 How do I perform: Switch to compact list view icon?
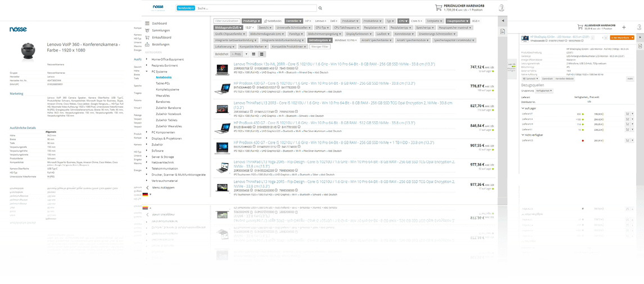pyautogui.click(x=253, y=54)
